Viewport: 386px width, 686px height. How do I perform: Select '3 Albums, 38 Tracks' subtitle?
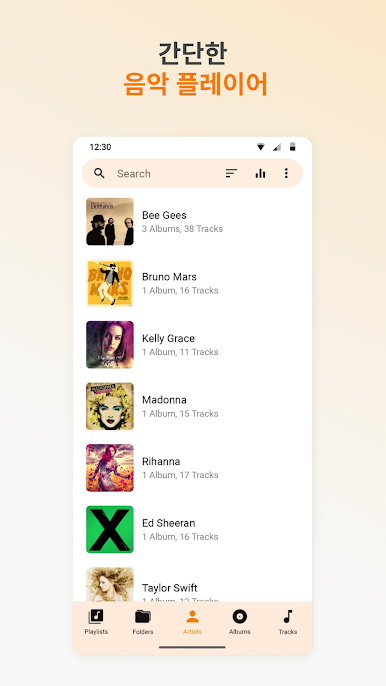(x=182, y=229)
